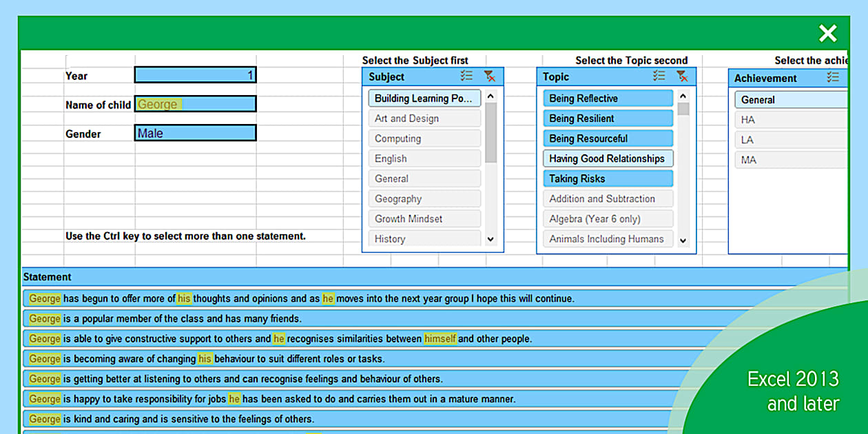
Task: Click the Topic list scroll-down arrow
Action: pyautogui.click(x=683, y=240)
